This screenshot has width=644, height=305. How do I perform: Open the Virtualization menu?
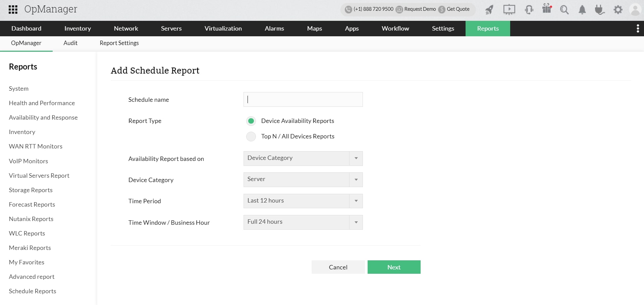[x=223, y=29]
